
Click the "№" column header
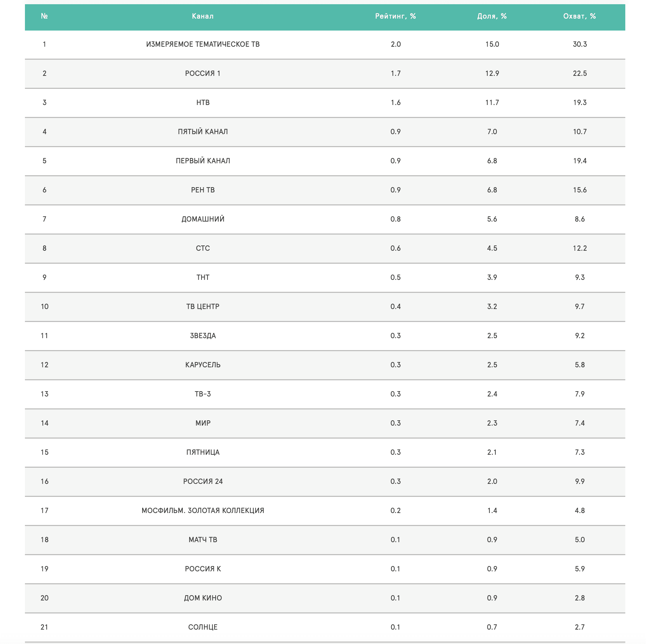[44, 16]
